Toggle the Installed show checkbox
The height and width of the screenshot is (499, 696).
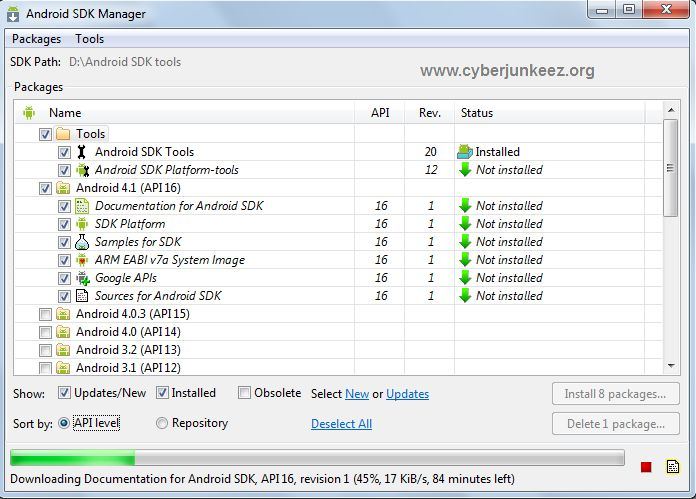(x=162, y=393)
